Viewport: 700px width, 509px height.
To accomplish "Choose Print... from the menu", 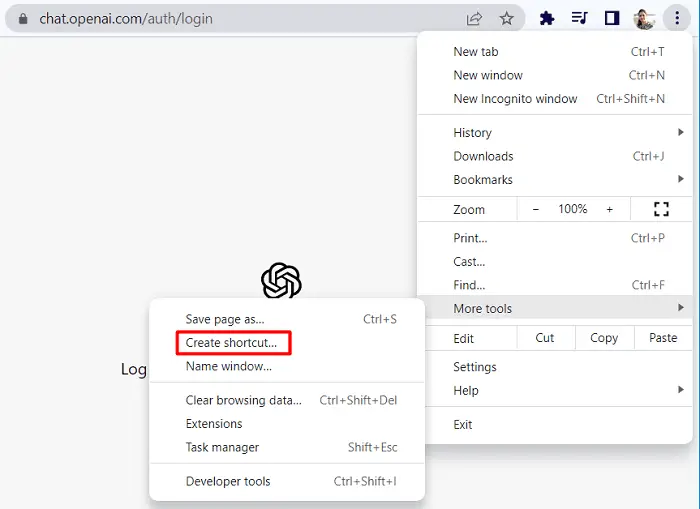I will 554,238.
